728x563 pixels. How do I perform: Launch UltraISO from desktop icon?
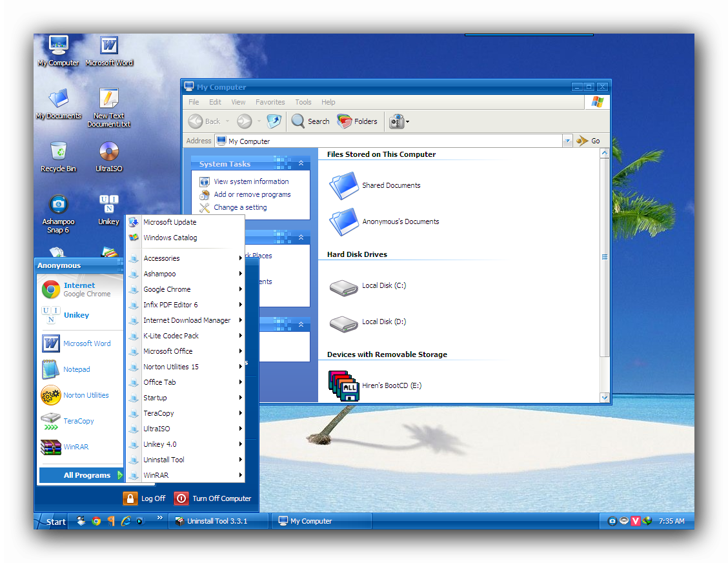pos(109,156)
